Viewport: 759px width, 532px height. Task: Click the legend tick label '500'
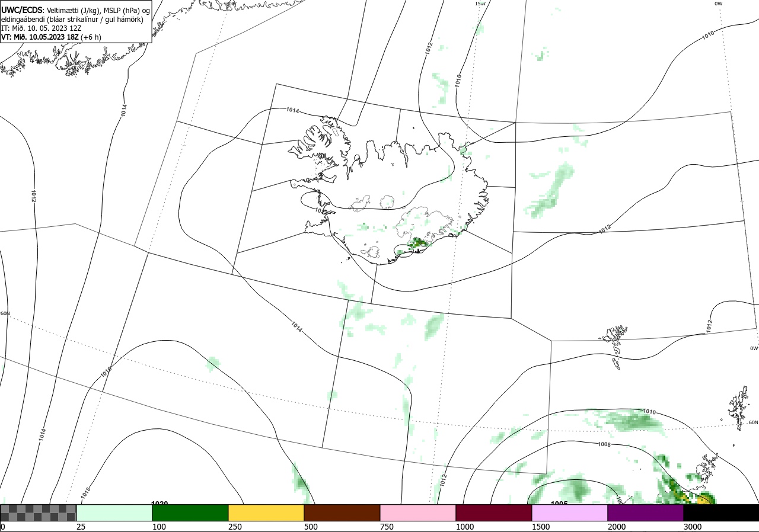pyautogui.click(x=310, y=527)
